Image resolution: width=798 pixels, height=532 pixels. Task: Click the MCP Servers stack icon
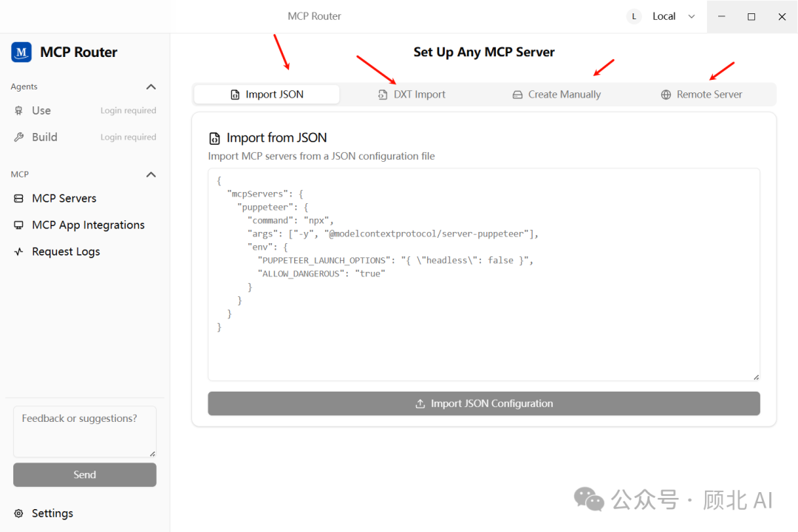click(18, 199)
